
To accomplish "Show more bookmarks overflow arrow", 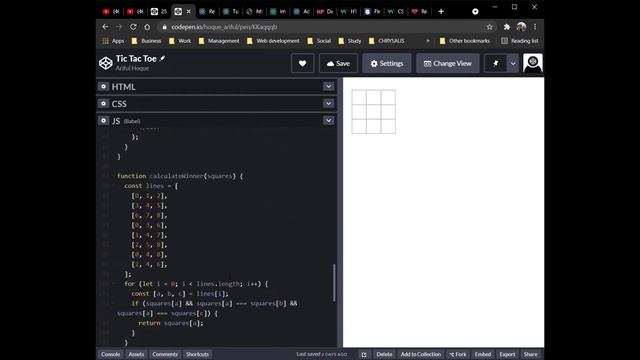I will [x=427, y=41].
